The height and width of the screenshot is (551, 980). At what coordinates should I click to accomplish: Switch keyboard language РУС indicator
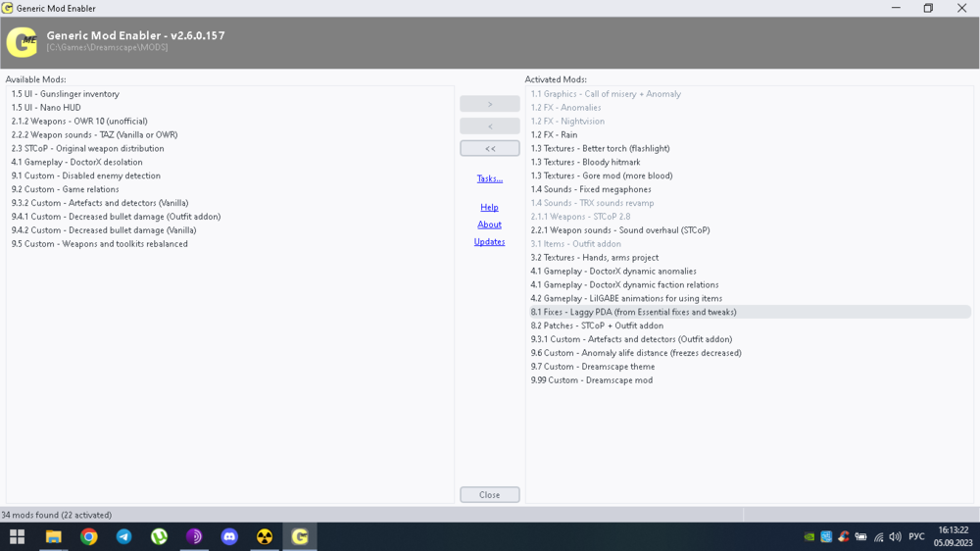coord(916,536)
